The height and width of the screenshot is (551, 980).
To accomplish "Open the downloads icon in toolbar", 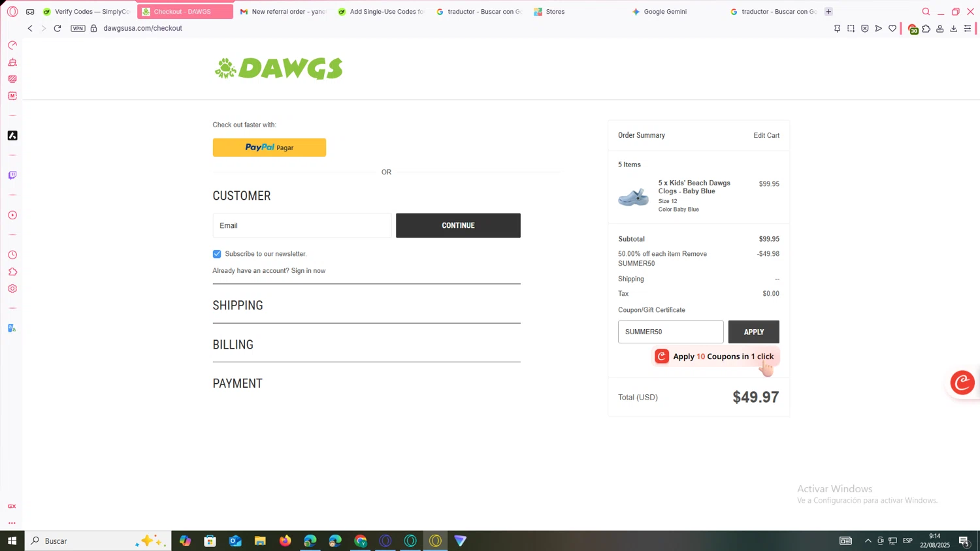I will click(x=954, y=29).
